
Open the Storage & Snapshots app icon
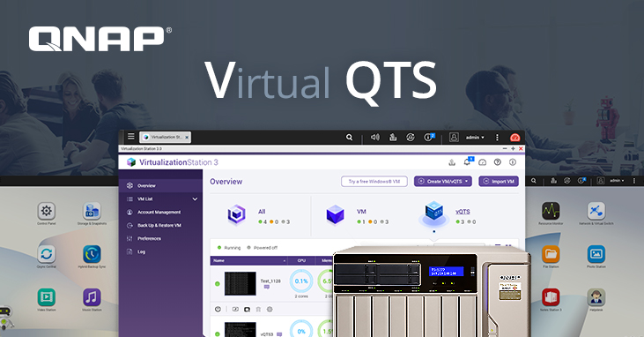[92, 211]
